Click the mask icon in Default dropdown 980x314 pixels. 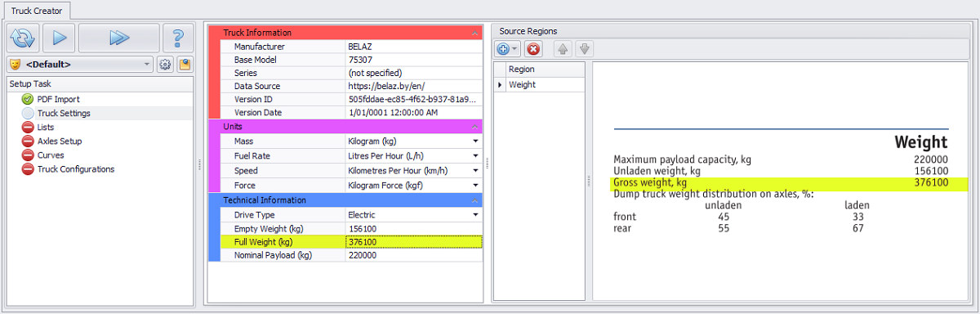16,64
